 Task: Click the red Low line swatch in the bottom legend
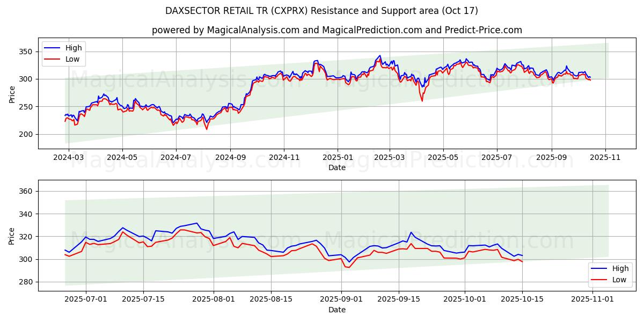599,280
